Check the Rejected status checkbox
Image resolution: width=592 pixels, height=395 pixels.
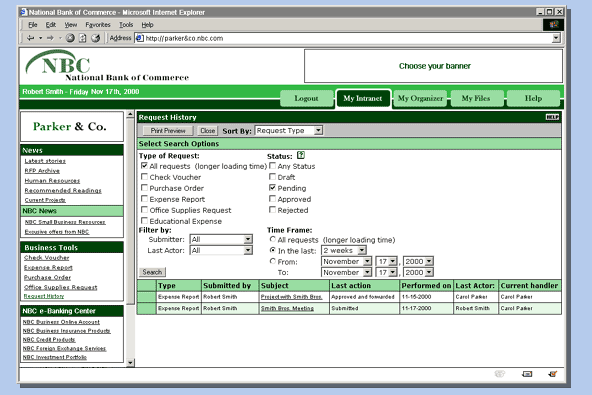coord(272,209)
